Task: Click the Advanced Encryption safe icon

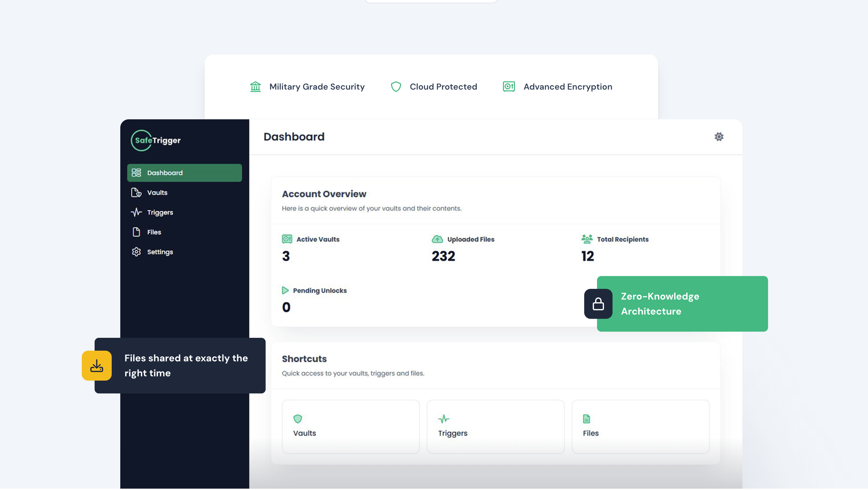Action: pos(509,87)
